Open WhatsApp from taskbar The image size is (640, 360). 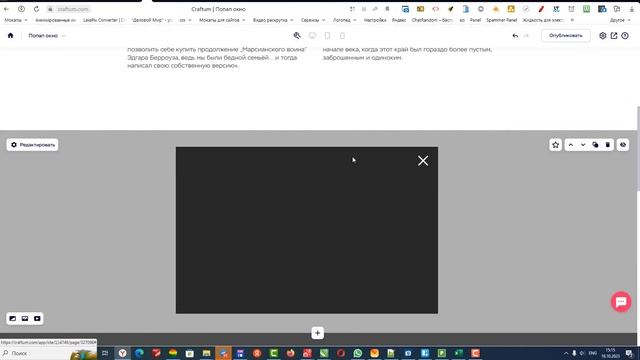click(x=358, y=353)
